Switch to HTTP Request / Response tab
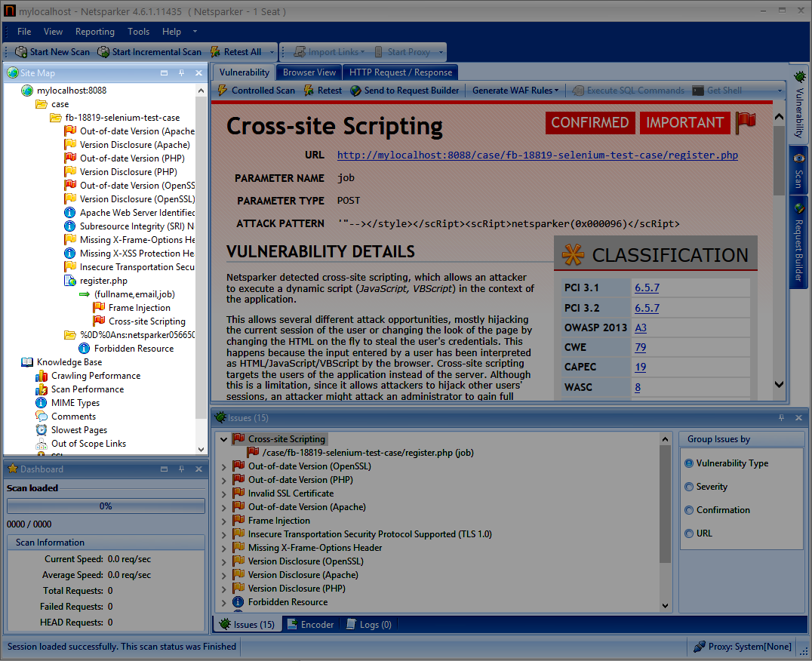The image size is (812, 661). tap(401, 72)
